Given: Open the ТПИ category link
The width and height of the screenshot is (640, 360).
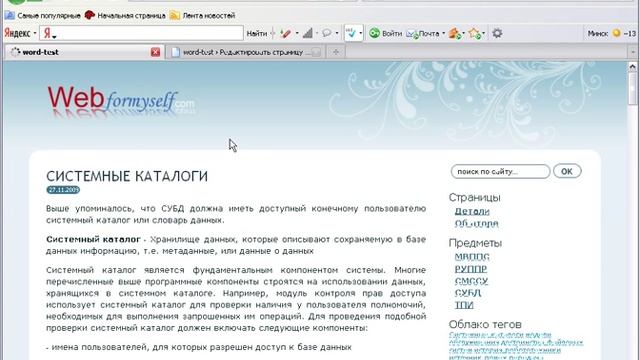Looking at the screenshot, I should [464, 305].
